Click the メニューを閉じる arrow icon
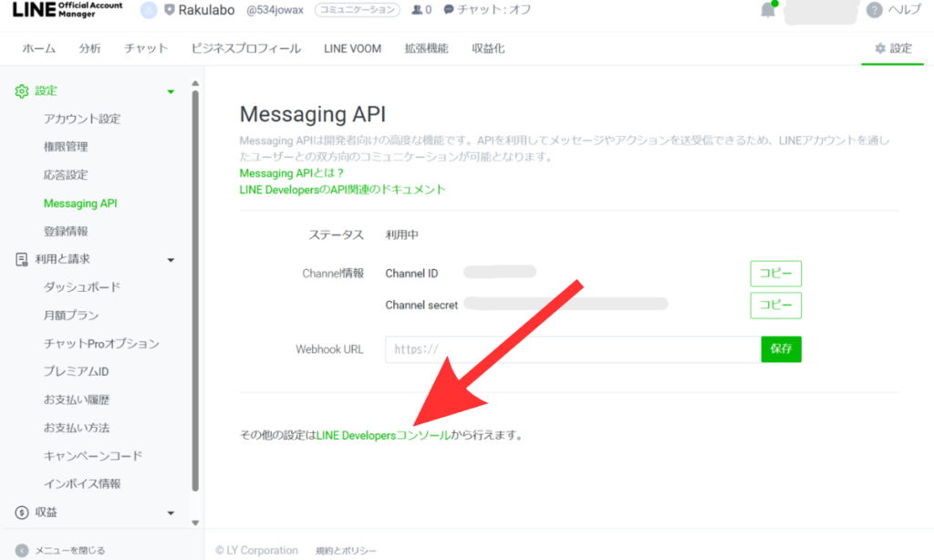The height and width of the screenshot is (560, 934). pyautogui.click(x=22, y=551)
